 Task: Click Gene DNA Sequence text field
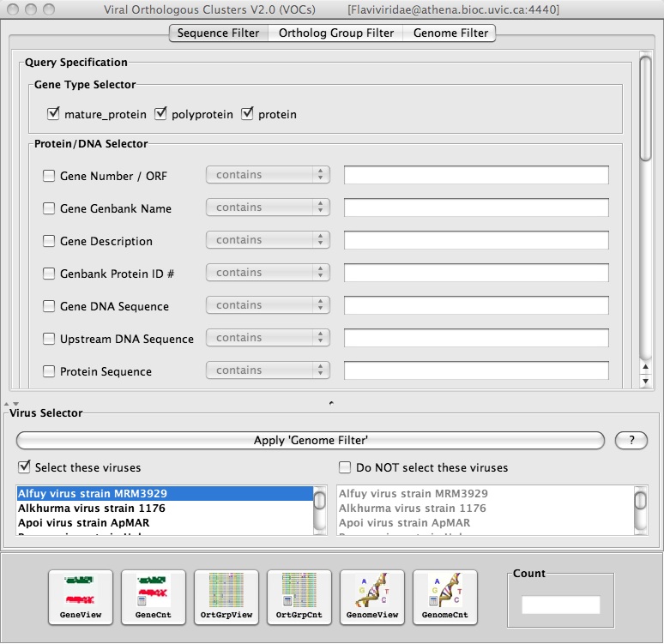point(476,305)
